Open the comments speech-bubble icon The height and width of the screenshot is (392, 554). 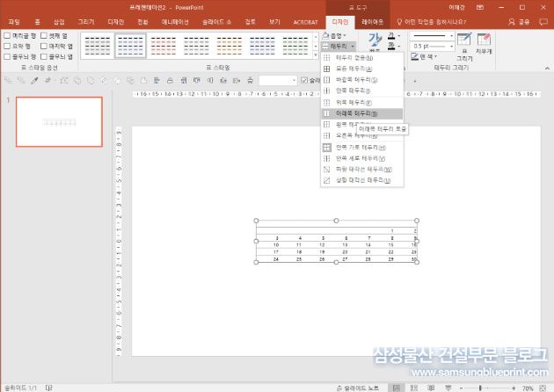click(543, 22)
